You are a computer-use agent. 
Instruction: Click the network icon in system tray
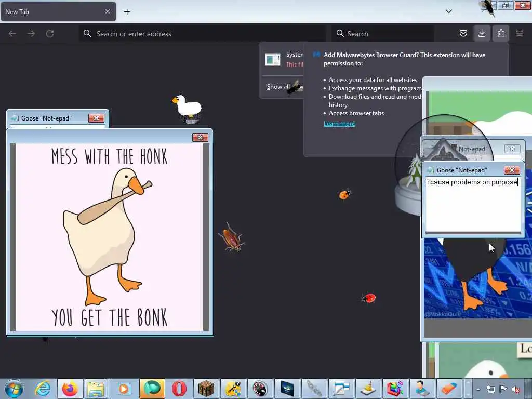click(x=490, y=389)
